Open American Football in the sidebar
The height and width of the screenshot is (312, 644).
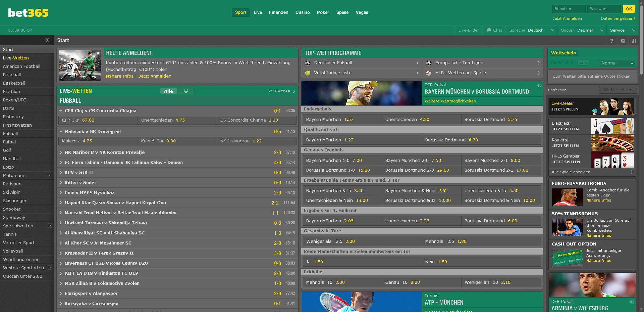pyautogui.click(x=27, y=66)
